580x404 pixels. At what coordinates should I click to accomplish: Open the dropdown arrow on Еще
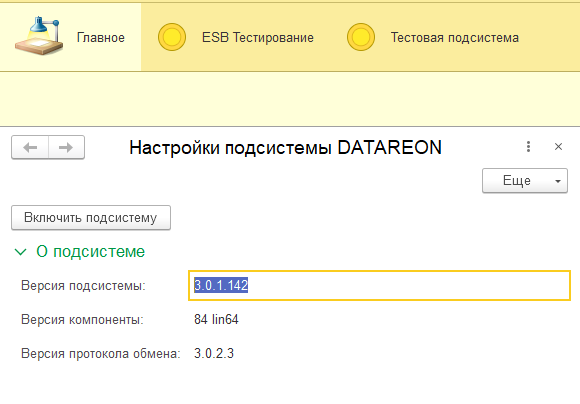click(558, 181)
